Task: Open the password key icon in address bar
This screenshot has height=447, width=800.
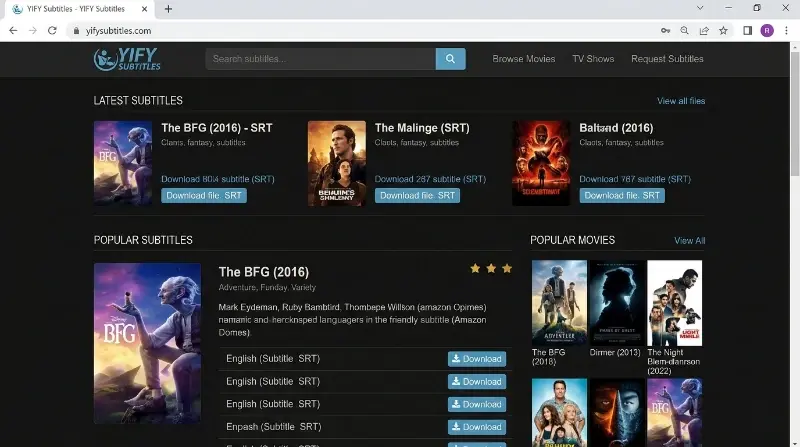Action: [665, 31]
